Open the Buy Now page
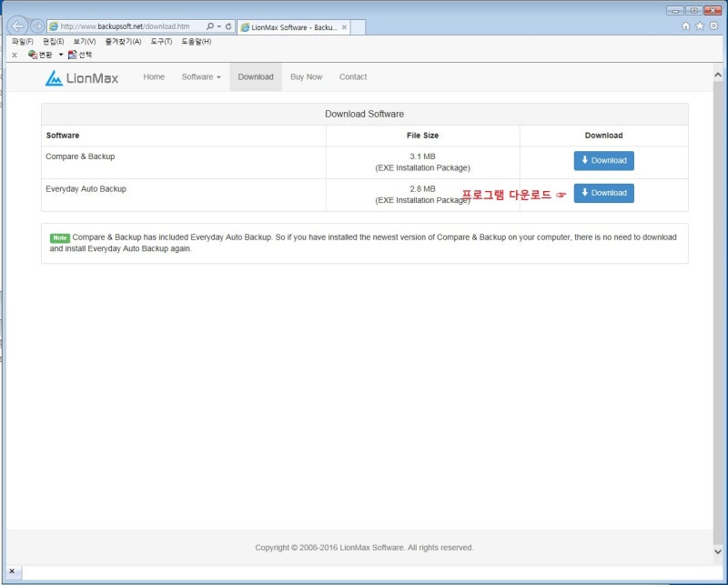728x585 pixels. click(x=306, y=77)
